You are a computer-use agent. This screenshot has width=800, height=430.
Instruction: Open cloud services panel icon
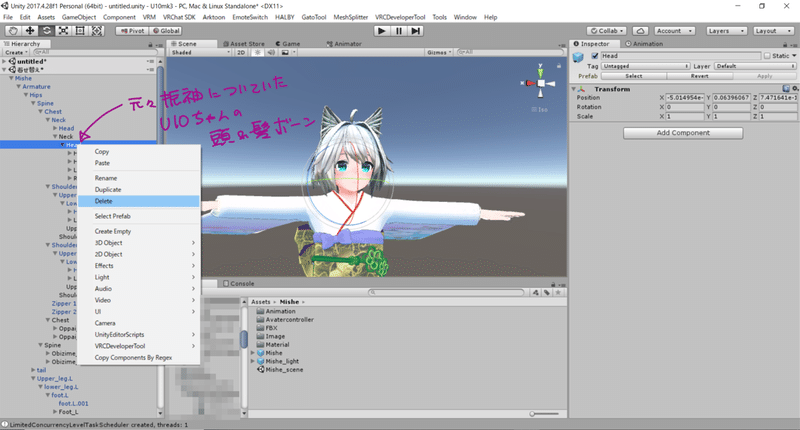[640, 31]
